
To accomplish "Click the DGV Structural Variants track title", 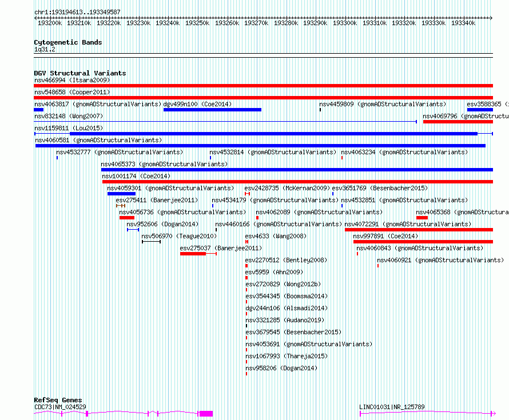I will click(x=80, y=73).
